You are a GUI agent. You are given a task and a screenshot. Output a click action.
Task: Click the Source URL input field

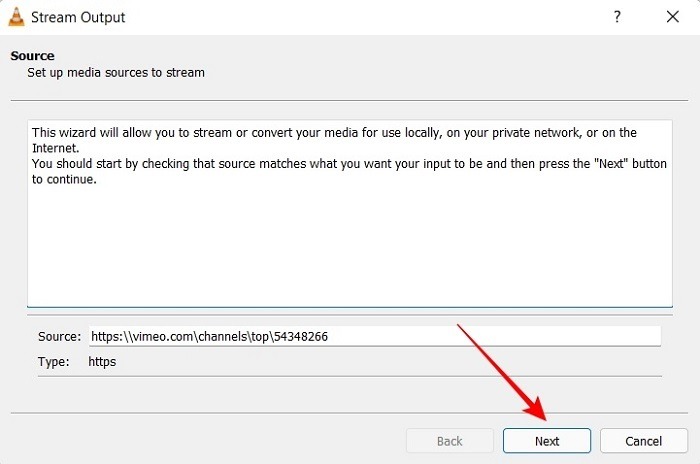[375, 336]
